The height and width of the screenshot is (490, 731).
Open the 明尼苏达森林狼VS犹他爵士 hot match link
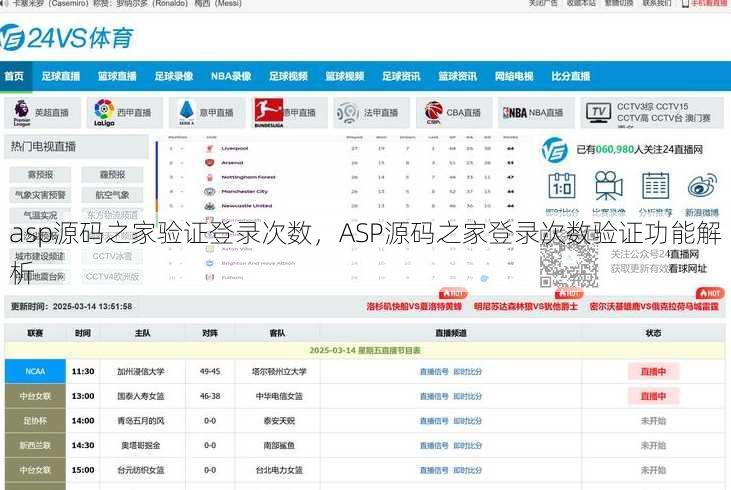coord(525,306)
